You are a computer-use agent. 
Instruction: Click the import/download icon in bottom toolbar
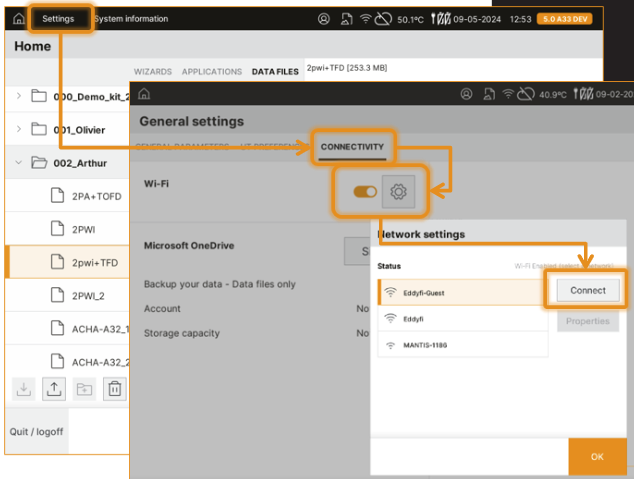(x=22, y=388)
